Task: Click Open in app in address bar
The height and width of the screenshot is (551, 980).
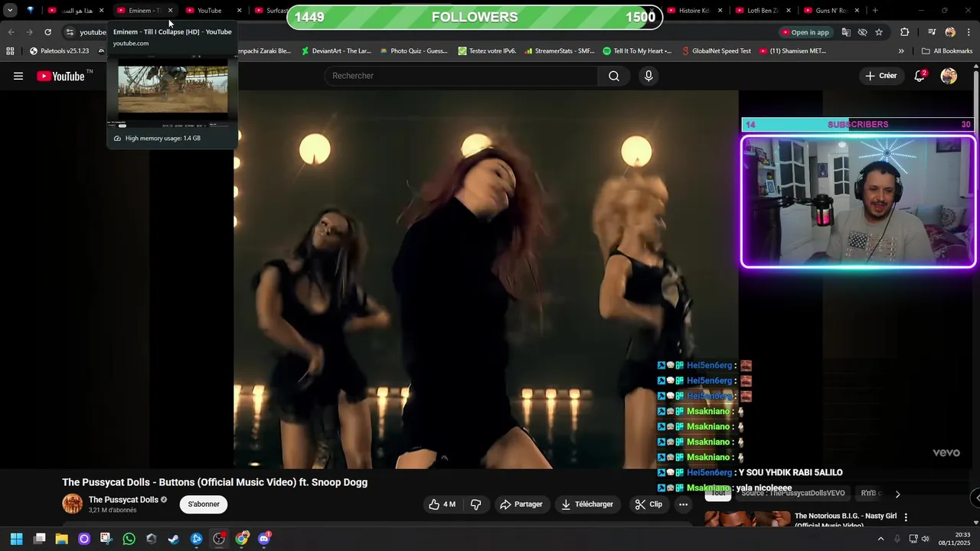Action: coord(805,32)
